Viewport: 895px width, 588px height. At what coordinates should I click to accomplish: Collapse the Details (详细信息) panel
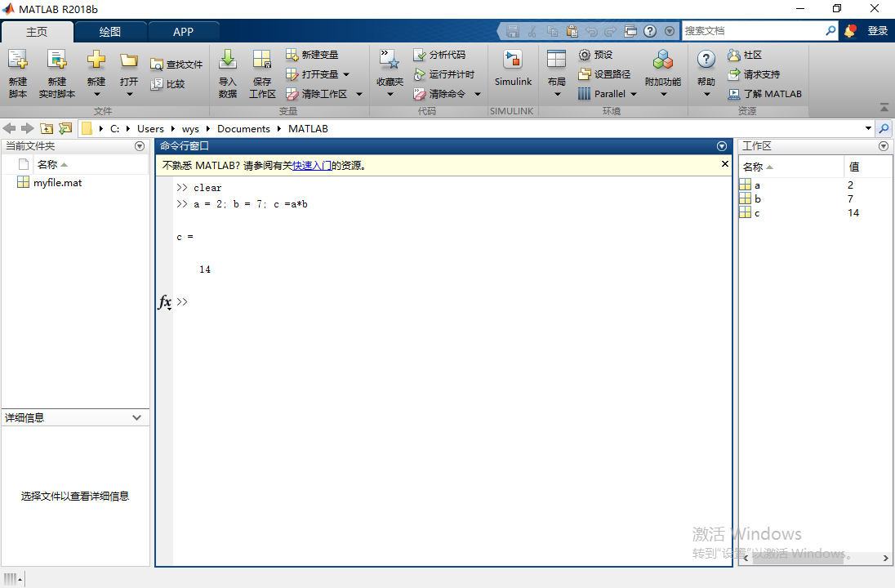pos(136,417)
